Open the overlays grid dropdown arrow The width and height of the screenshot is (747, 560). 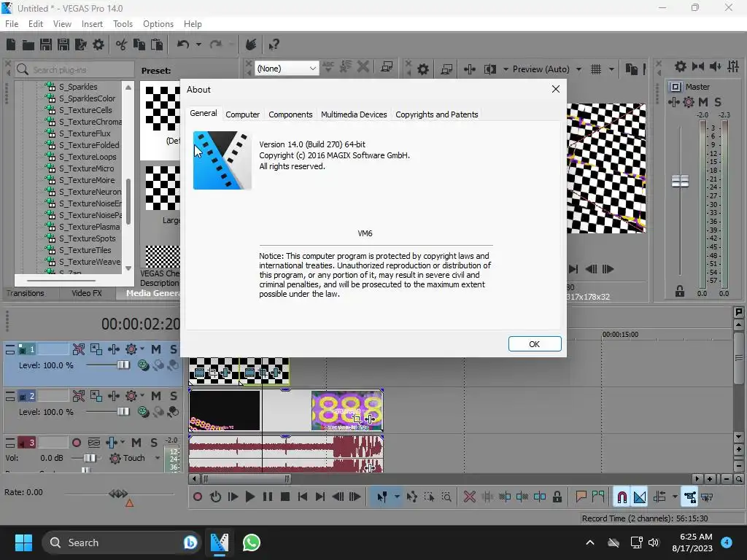tap(611, 69)
